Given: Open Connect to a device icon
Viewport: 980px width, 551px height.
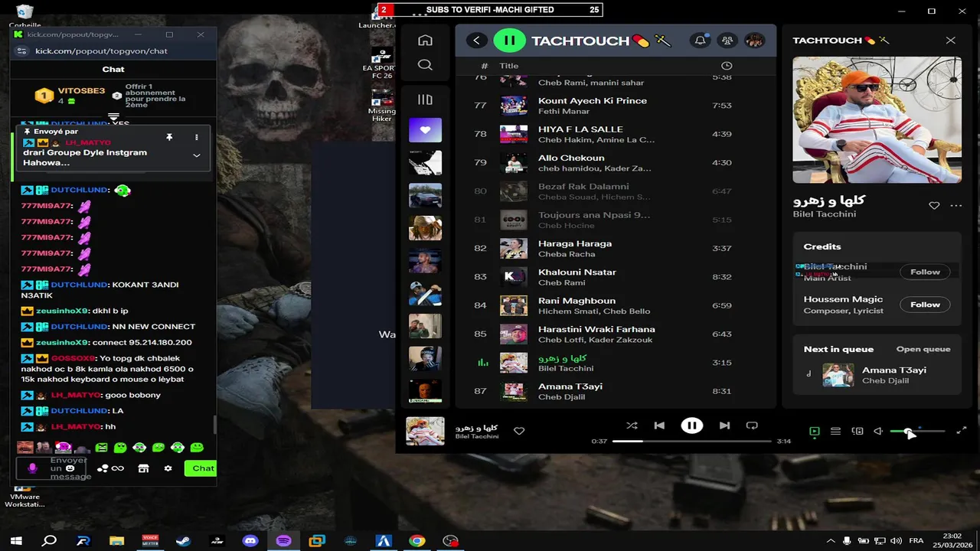Looking at the screenshot, I should click(x=857, y=432).
